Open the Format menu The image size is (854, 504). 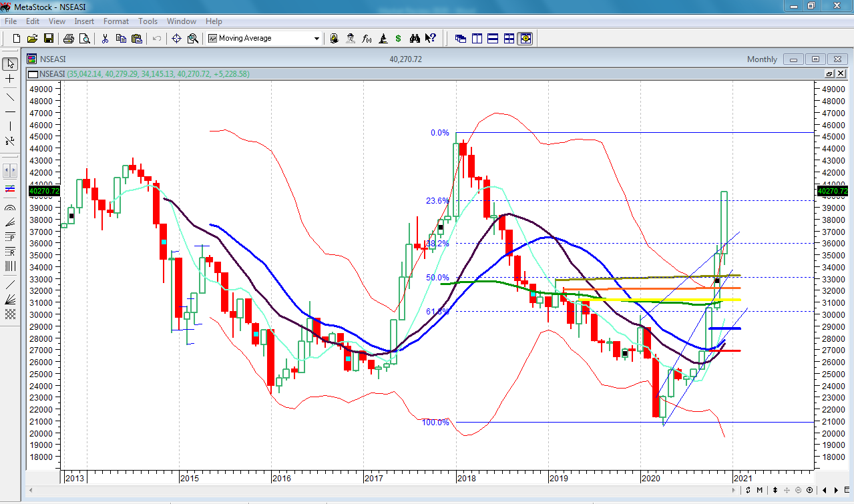pos(116,21)
